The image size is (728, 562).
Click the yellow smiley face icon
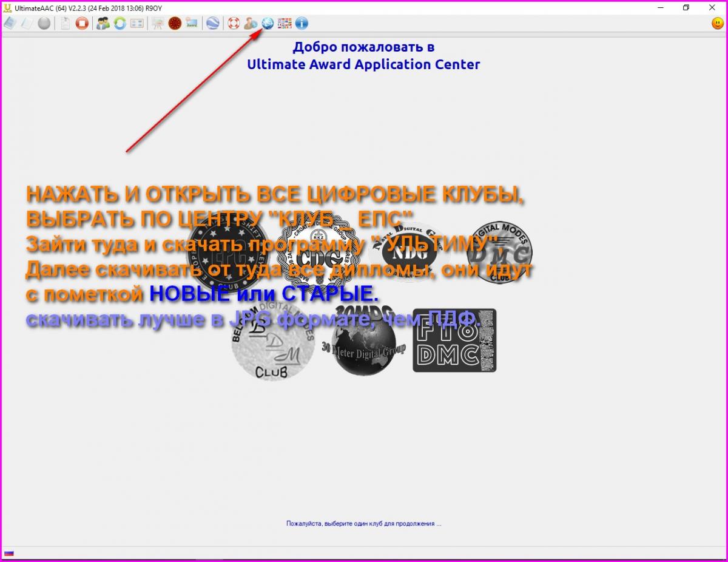(717, 24)
